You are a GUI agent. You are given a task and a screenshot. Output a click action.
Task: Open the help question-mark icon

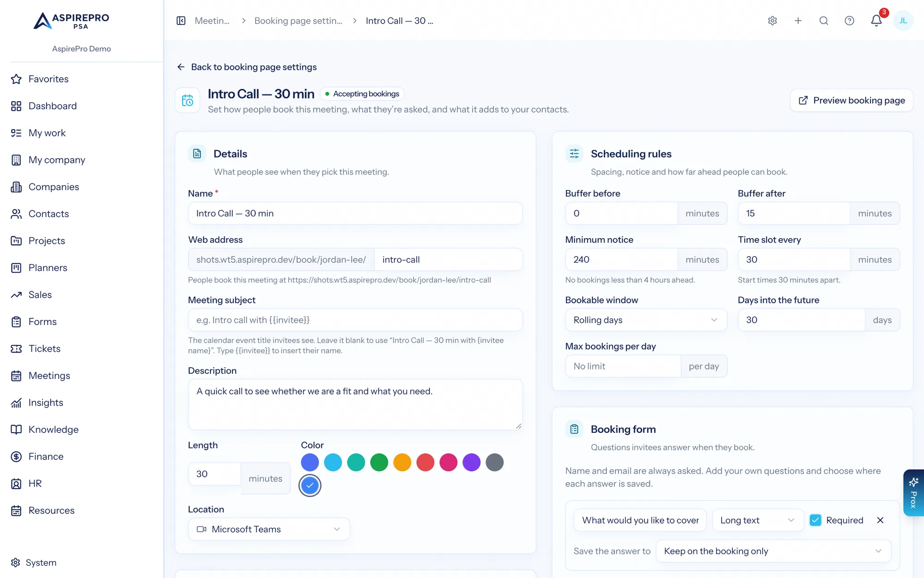(x=849, y=21)
